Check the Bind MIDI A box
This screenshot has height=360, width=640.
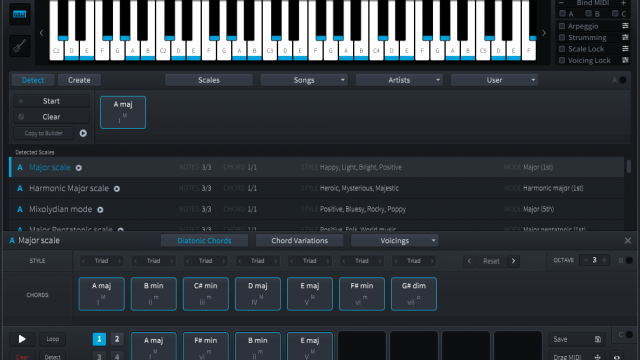click(x=562, y=14)
